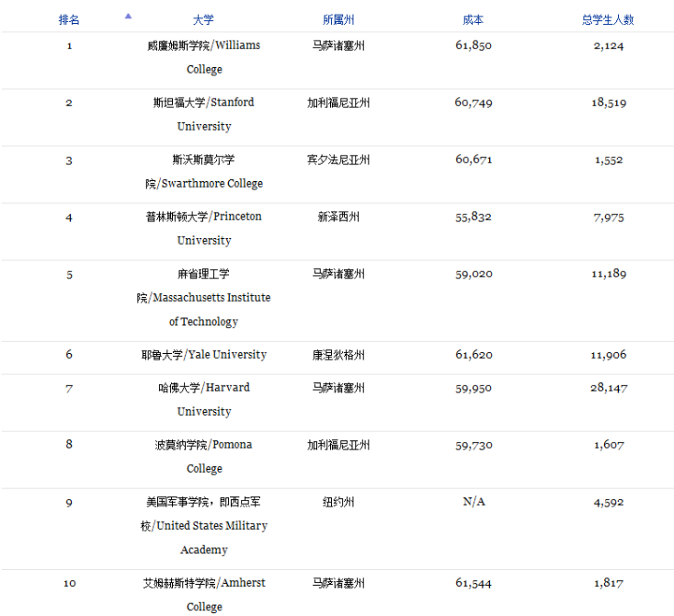
Task: Click 61,850 cost value for Williams
Action: point(474,45)
